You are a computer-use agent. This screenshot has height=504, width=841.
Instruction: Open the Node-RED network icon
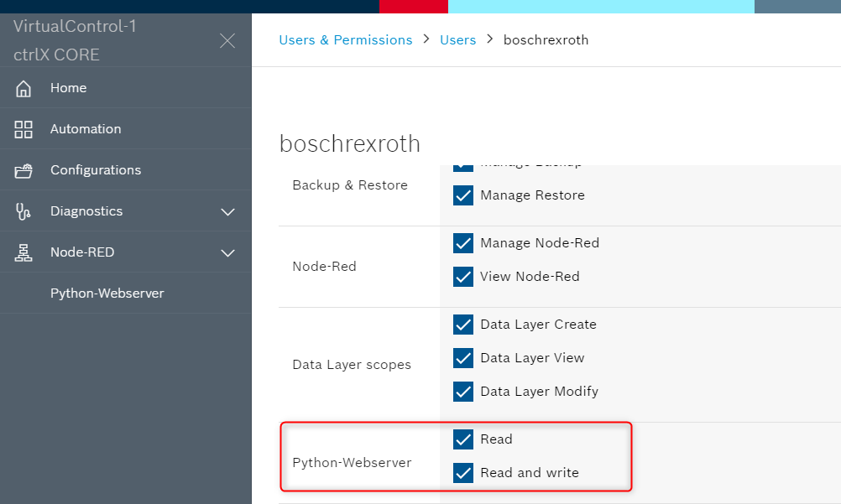coord(23,252)
